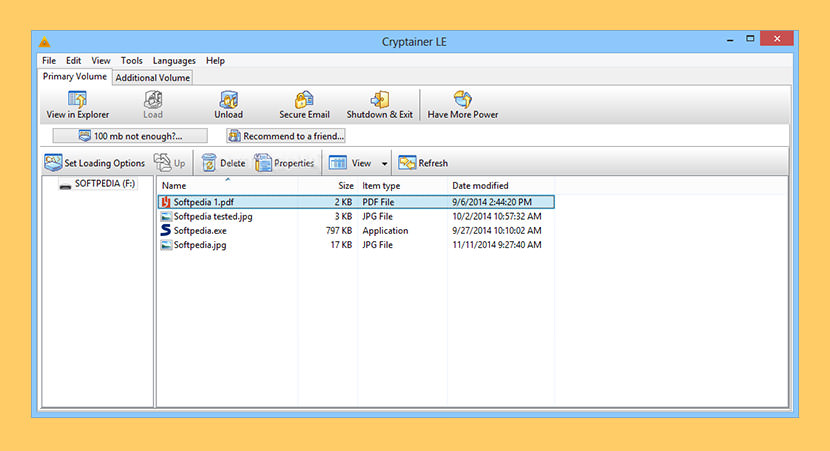Click the Cryptainer title bar logo
This screenshot has width=830, height=451.
click(x=44, y=42)
